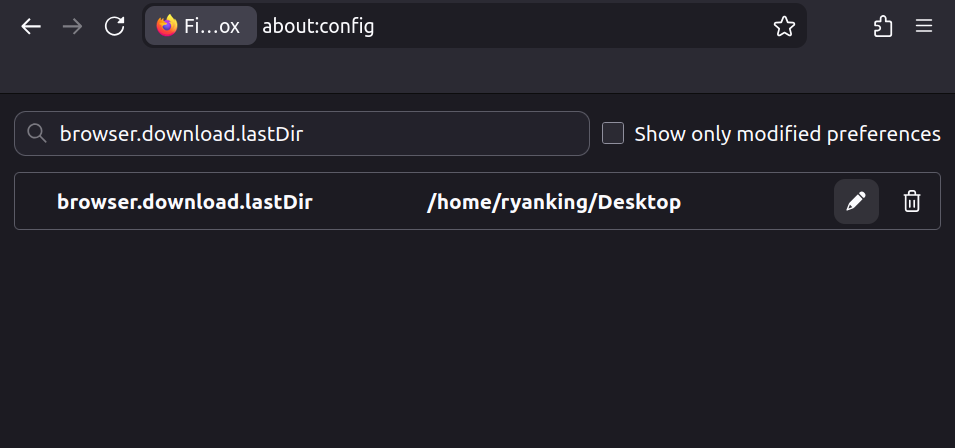Enable Show only modified preferences checkbox
955x448 pixels.
613,133
